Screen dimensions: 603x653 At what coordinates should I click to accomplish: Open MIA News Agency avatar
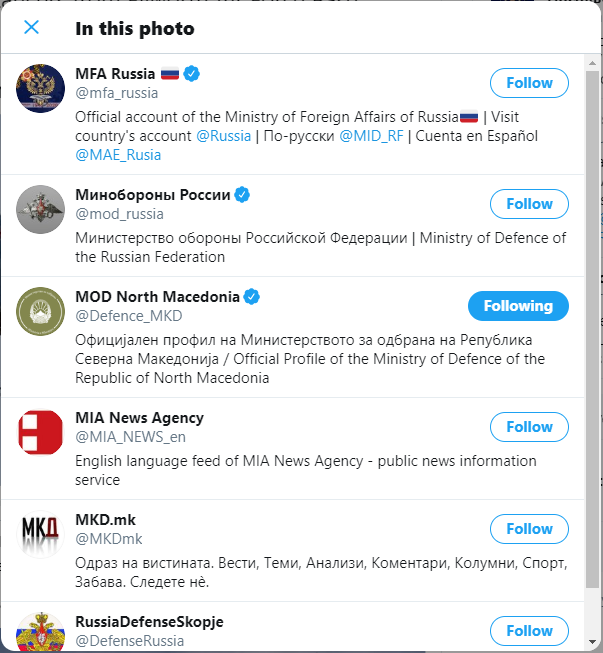(40, 432)
